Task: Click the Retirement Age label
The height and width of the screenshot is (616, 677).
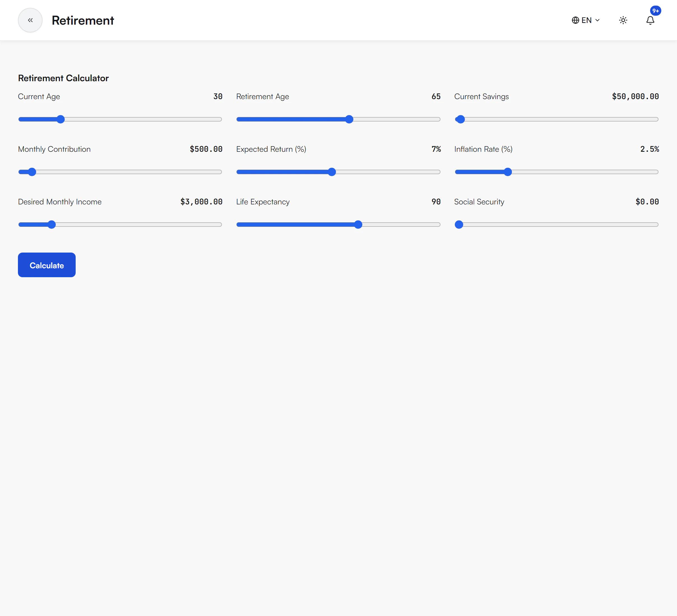Action: pos(263,97)
